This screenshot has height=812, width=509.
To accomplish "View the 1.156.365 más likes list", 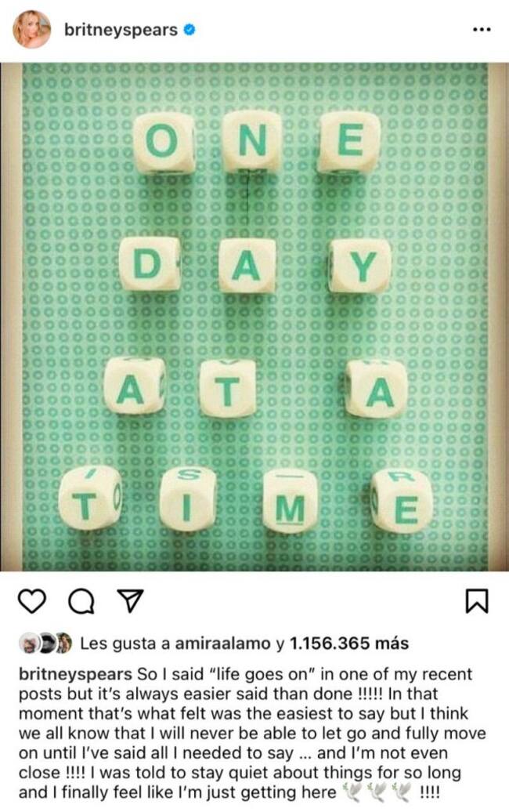I will (x=349, y=643).
